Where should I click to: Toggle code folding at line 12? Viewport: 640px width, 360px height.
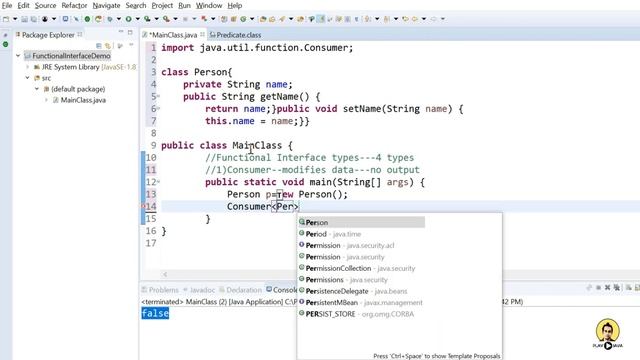tap(158, 182)
